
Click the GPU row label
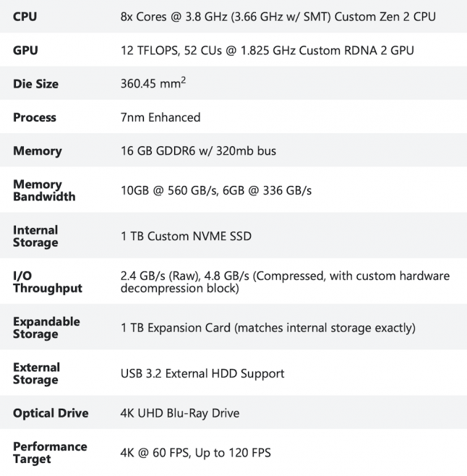click(x=27, y=50)
